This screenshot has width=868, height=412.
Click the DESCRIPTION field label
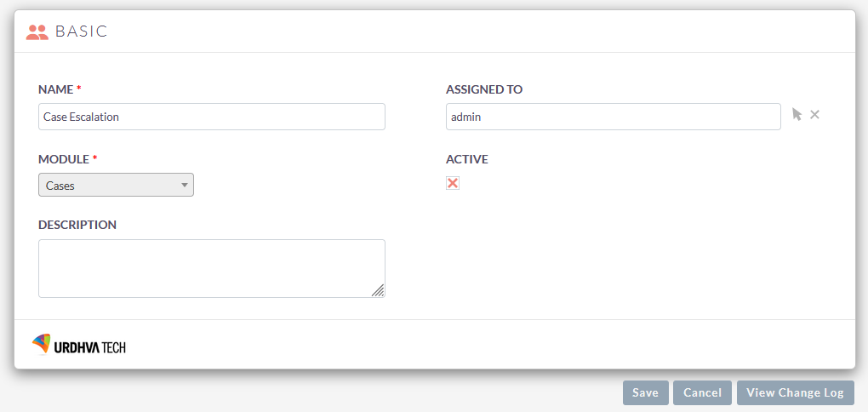77,225
